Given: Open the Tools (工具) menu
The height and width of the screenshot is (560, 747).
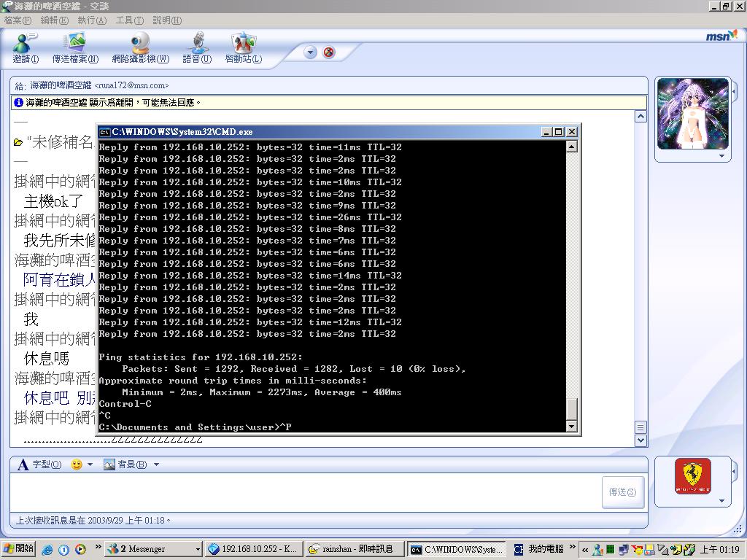Looking at the screenshot, I should [130, 20].
